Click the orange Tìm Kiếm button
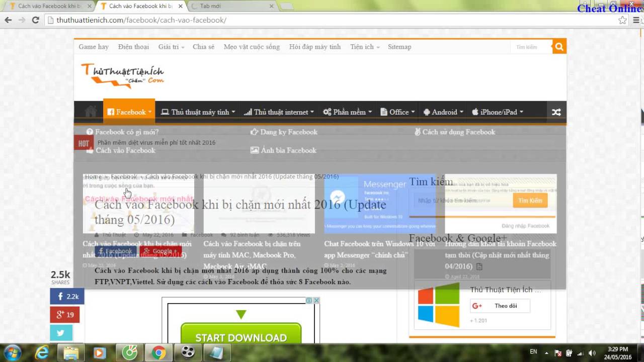644x362 pixels. click(x=530, y=200)
